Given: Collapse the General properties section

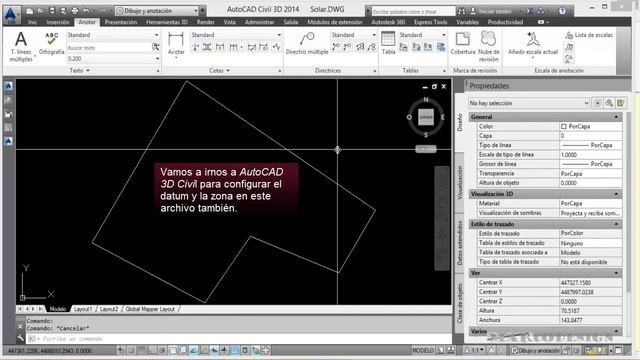Looking at the screenshot, I should 616,117.
